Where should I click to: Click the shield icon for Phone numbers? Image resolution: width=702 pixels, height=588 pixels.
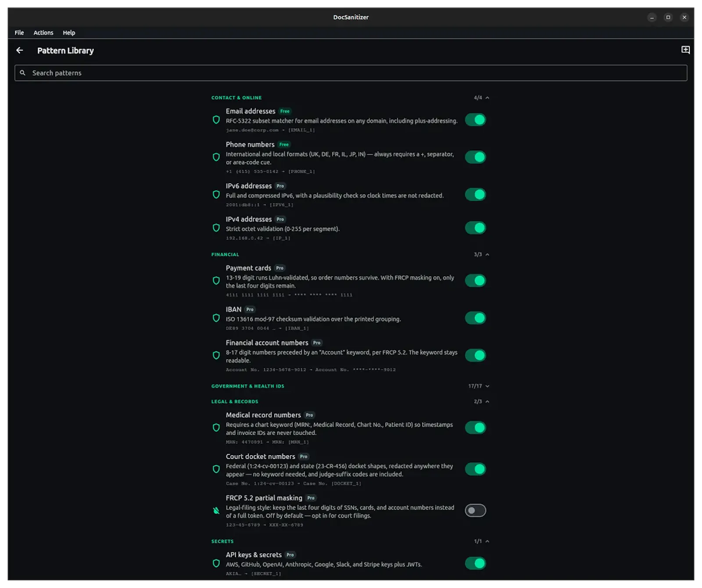pos(216,157)
